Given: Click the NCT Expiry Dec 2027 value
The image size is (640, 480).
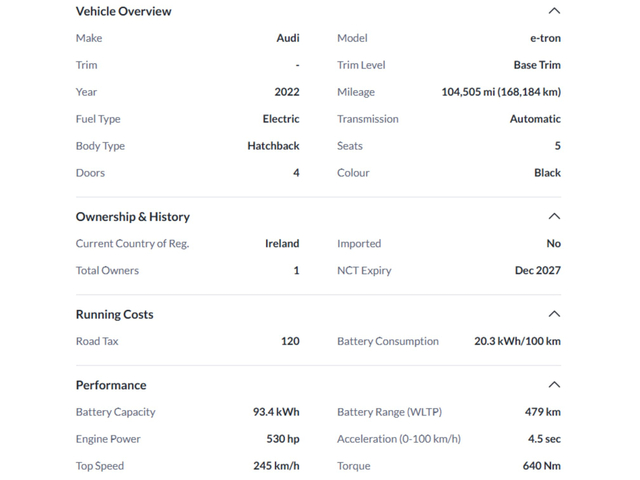Looking at the screenshot, I should point(538,270).
